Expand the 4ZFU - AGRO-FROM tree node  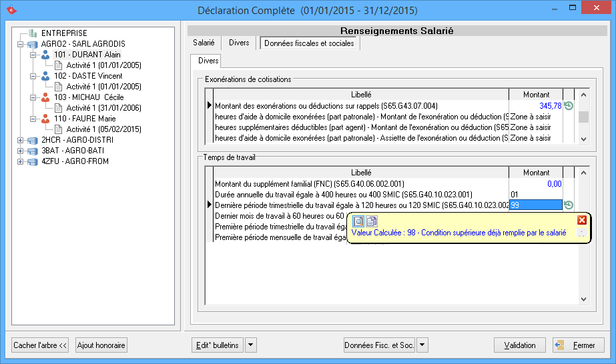click(21, 161)
